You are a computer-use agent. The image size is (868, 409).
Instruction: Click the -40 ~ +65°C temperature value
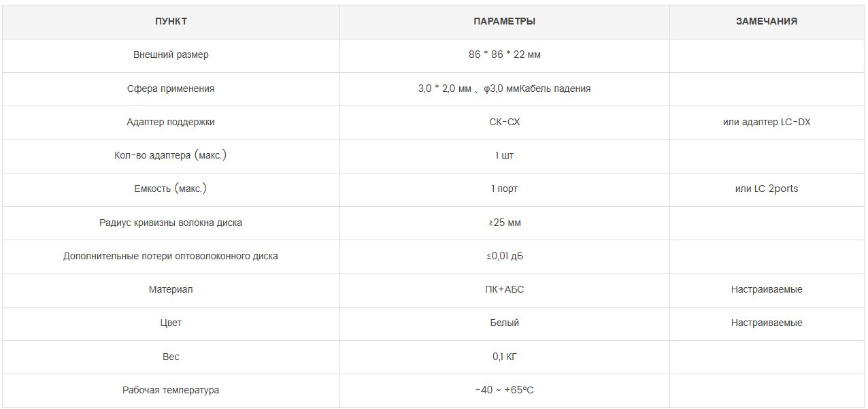(x=504, y=390)
